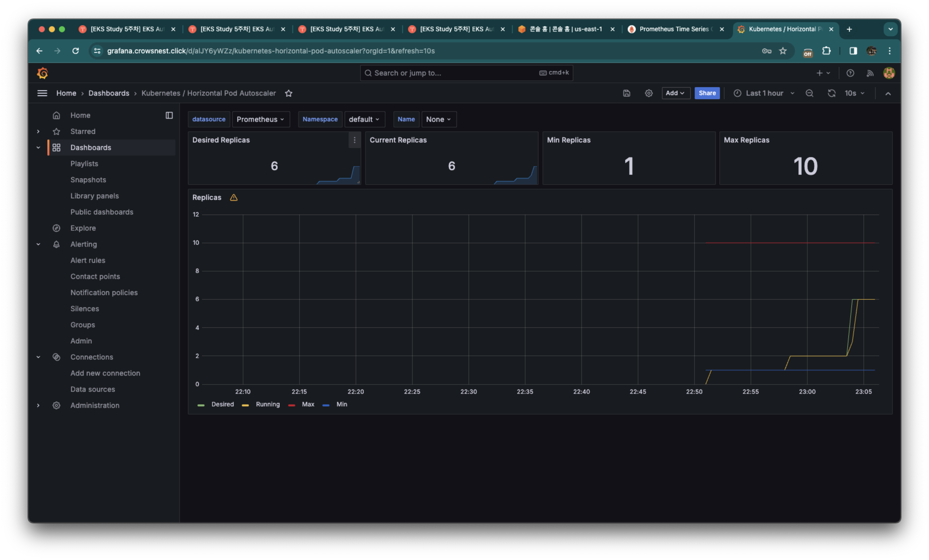Open the help question mark icon
This screenshot has width=929, height=560.
850,73
